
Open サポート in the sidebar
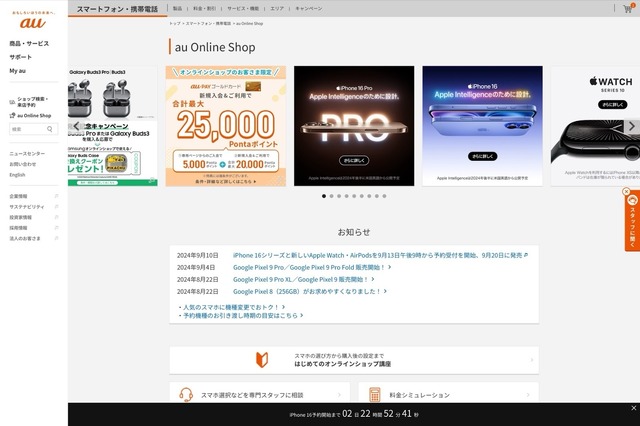[x=20, y=57]
